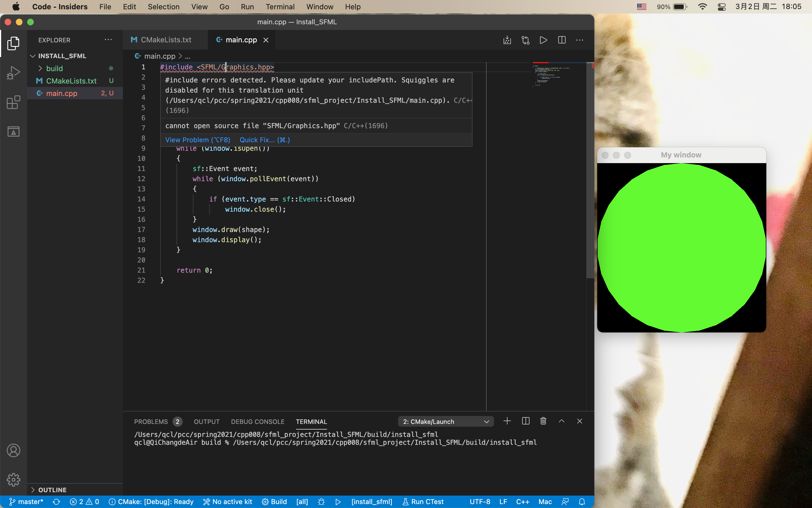Select No active kit in status bar
812x508 pixels.
point(228,502)
